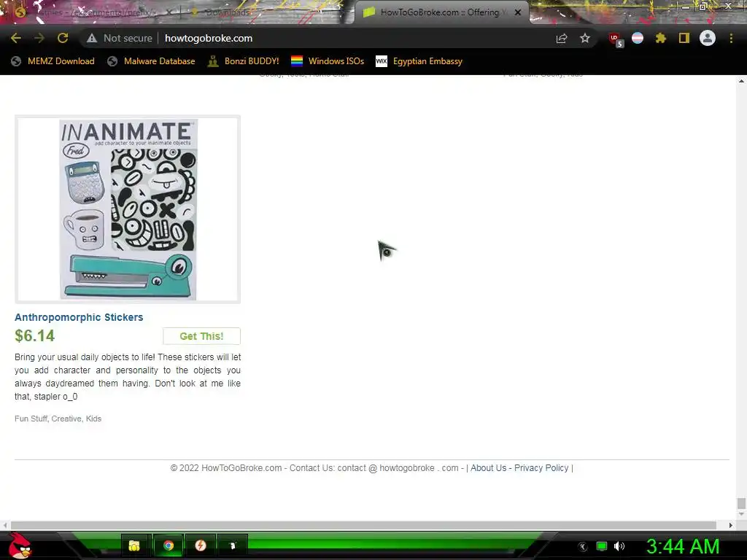747x560 pixels.
Task: Open the Chrome three-dot menu
Action: point(731,38)
